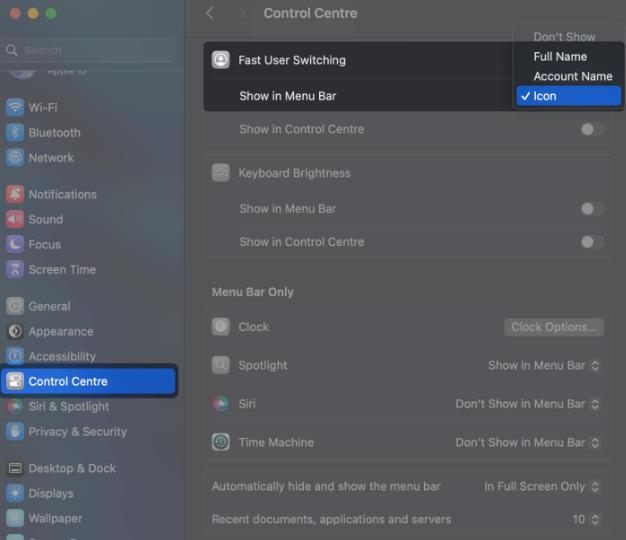Expand Time Machine menu bar dropdown
This screenshot has width=626, height=540.
pos(528,442)
